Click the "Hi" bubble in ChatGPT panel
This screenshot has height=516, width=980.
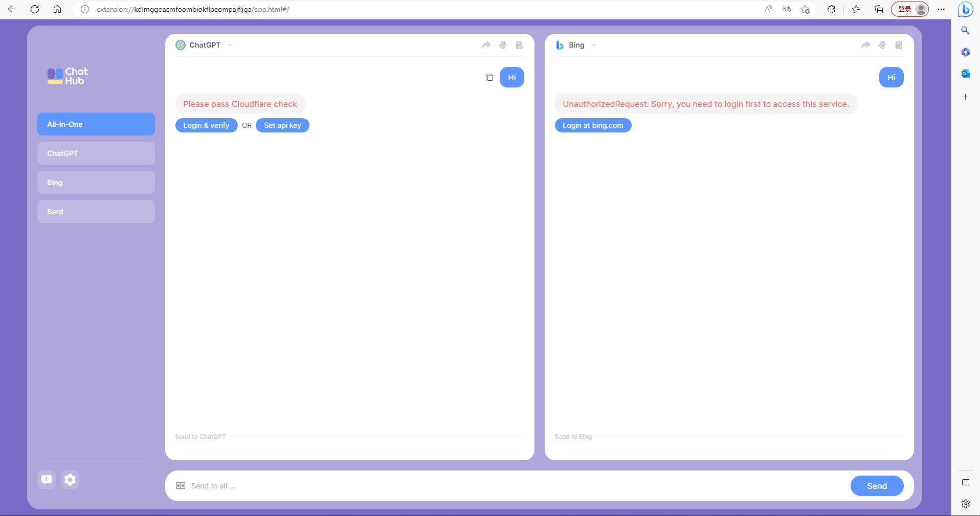511,77
